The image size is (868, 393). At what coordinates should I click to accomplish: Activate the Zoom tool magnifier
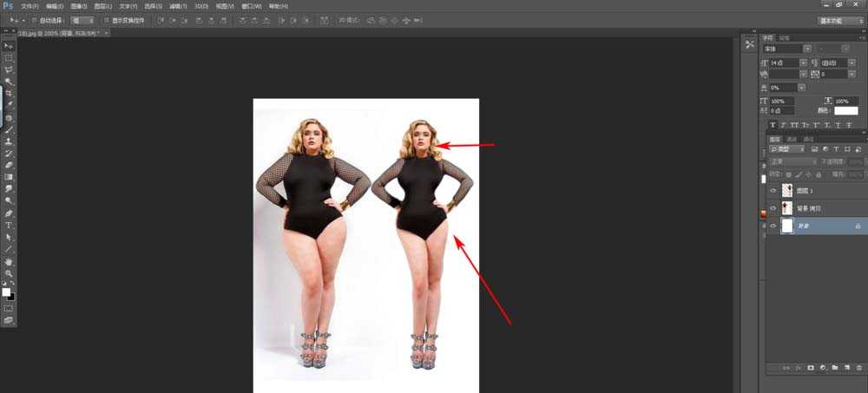point(9,273)
